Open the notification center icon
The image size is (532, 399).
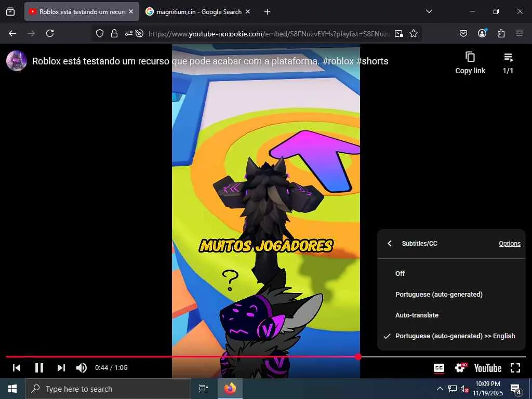516,389
